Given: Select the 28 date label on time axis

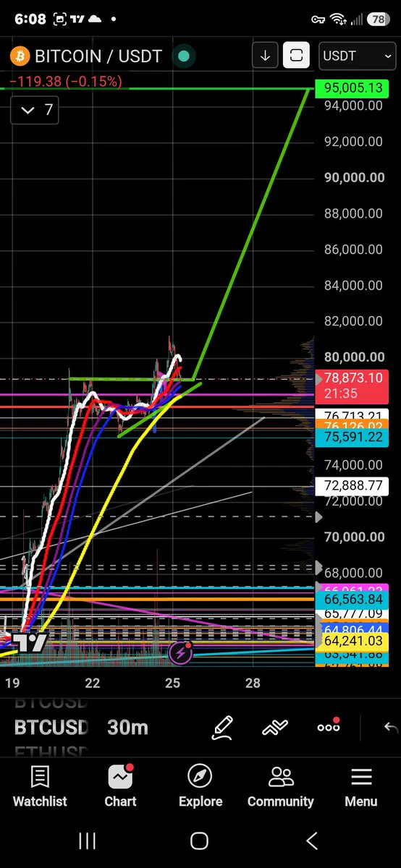Looking at the screenshot, I should click(x=252, y=683).
